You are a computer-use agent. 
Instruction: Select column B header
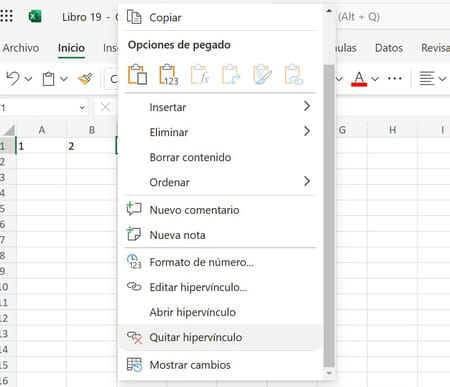[x=91, y=130]
